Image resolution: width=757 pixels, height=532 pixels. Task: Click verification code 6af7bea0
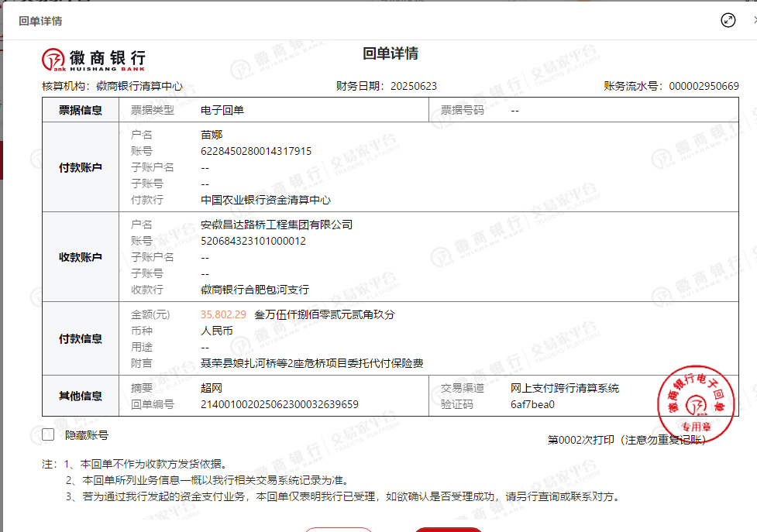pos(532,404)
